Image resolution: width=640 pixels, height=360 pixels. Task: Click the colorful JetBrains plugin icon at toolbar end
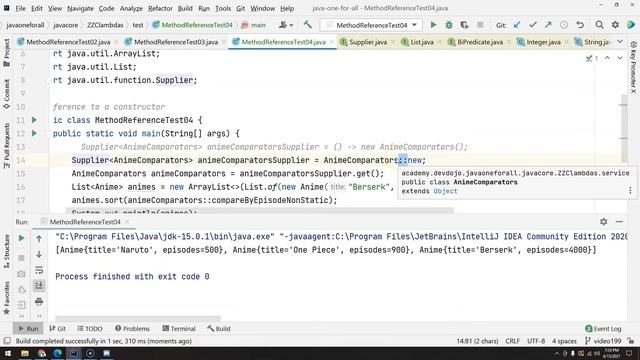click(631, 25)
